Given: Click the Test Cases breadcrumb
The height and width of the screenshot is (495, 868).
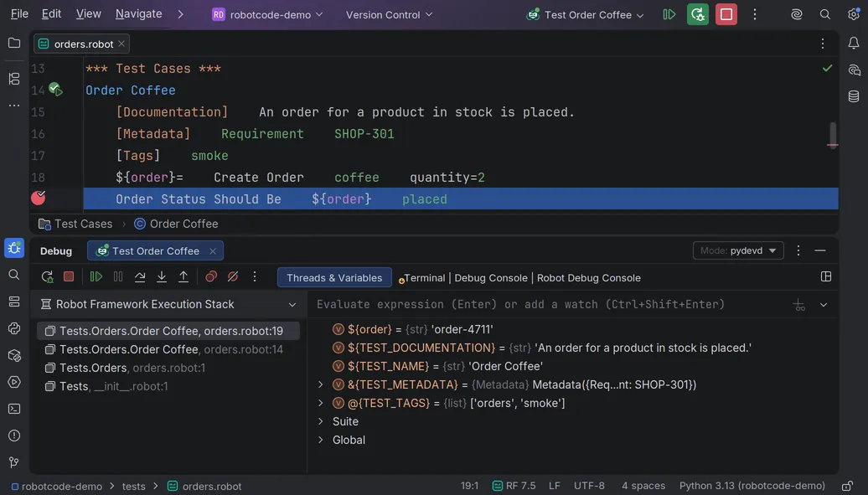Looking at the screenshot, I should point(75,224).
